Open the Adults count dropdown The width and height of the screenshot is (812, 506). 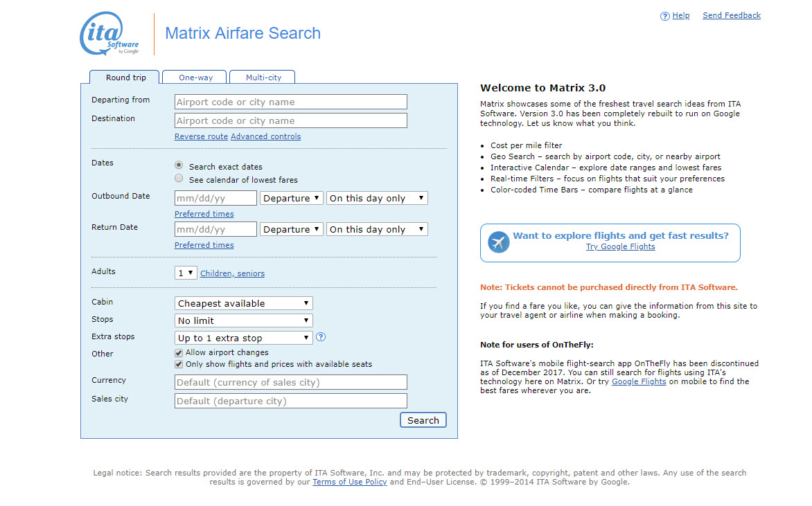click(186, 273)
